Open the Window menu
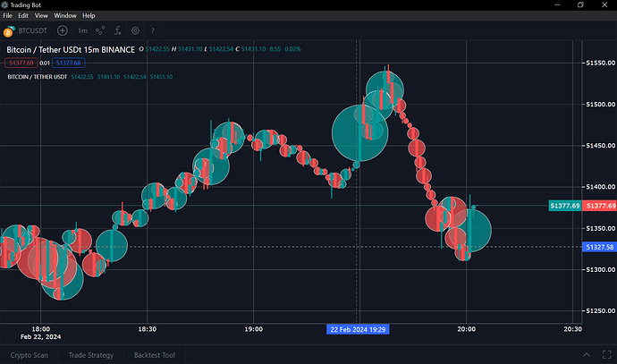The height and width of the screenshot is (364, 617). pos(65,16)
